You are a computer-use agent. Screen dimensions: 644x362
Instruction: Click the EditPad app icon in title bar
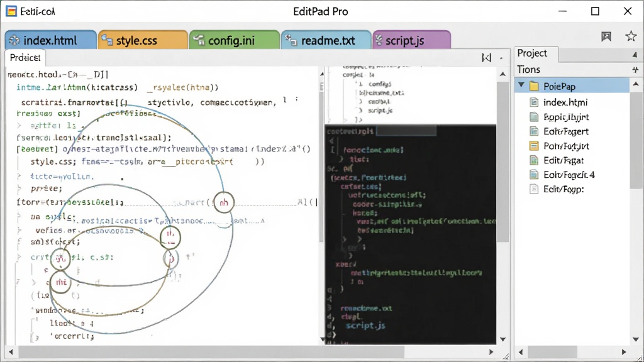tap(11, 11)
